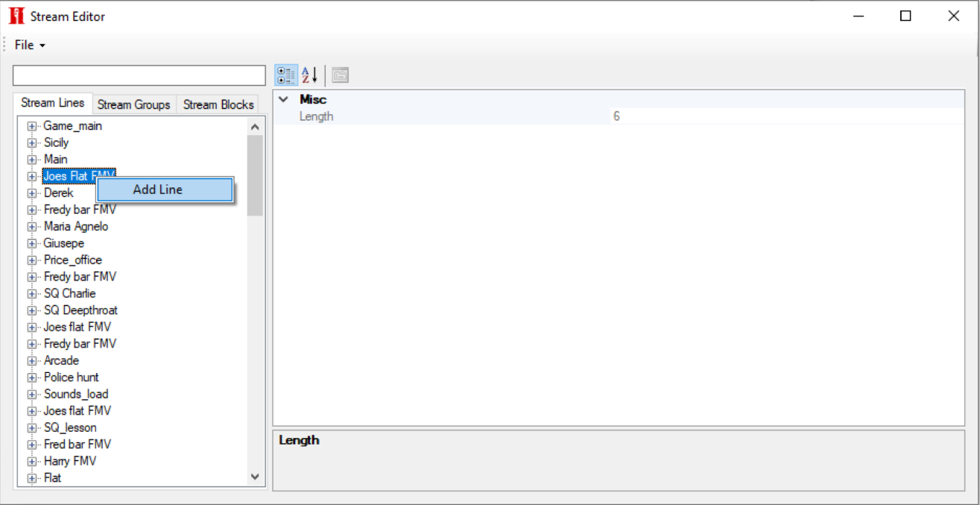Click the Property Pages toolbar icon
Image resolution: width=980 pixels, height=505 pixels.
pos(341,75)
